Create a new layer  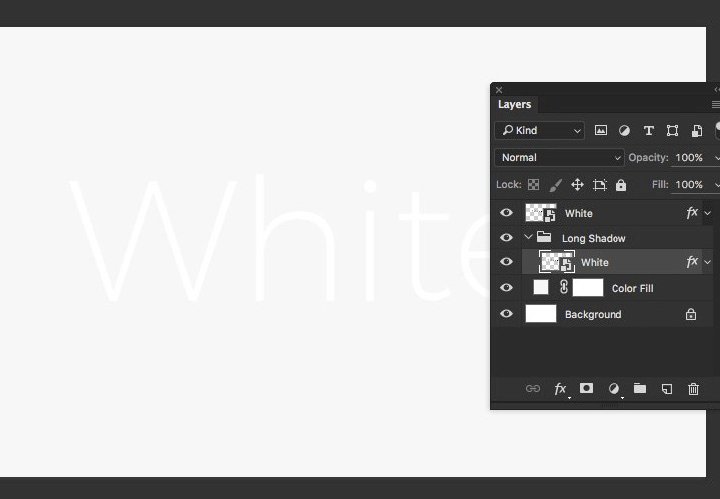pos(667,389)
